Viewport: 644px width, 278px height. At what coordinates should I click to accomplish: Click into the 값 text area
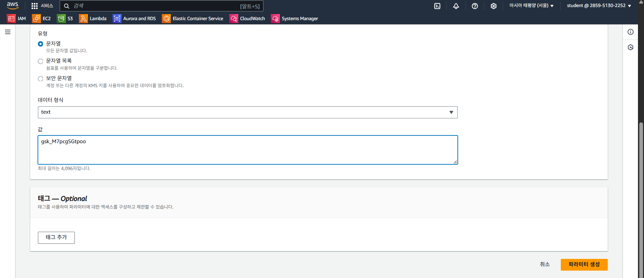coord(248,150)
